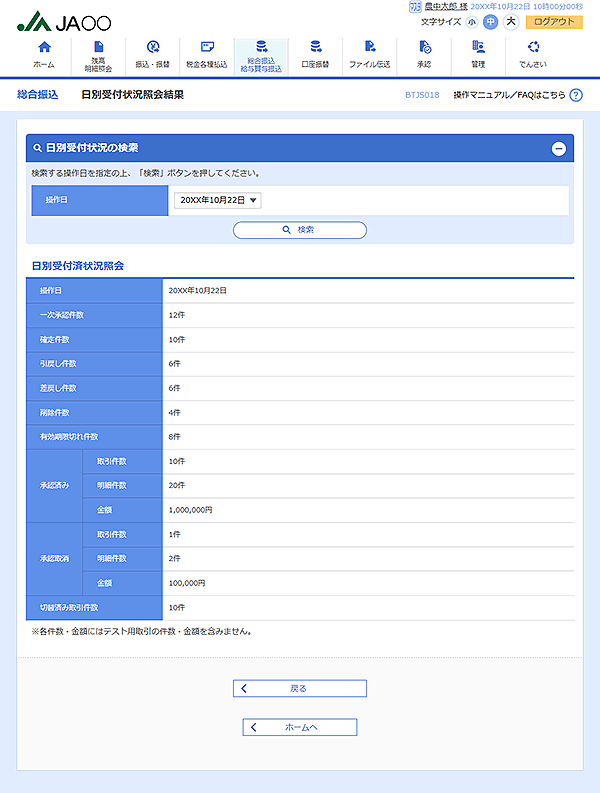Screen dimensions: 600x793
Task: Select the 承認済み 明細件数 value 20件
Action: click(177, 485)
